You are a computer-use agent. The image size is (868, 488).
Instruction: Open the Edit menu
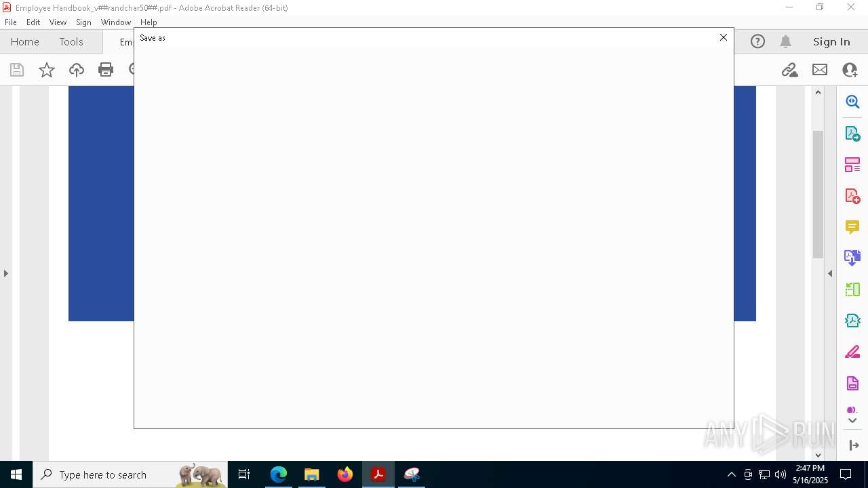pos(33,22)
